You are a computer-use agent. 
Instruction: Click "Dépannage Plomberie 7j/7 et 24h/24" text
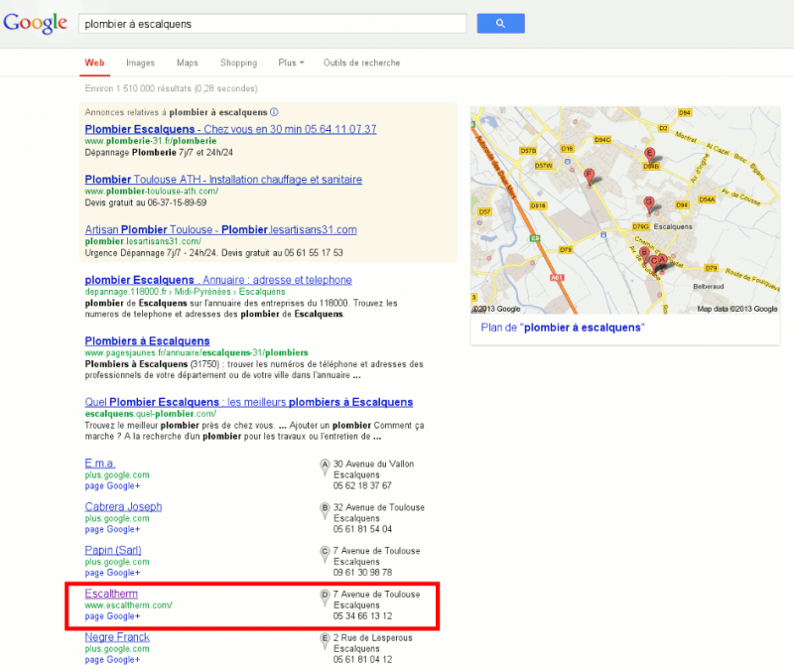point(159,153)
